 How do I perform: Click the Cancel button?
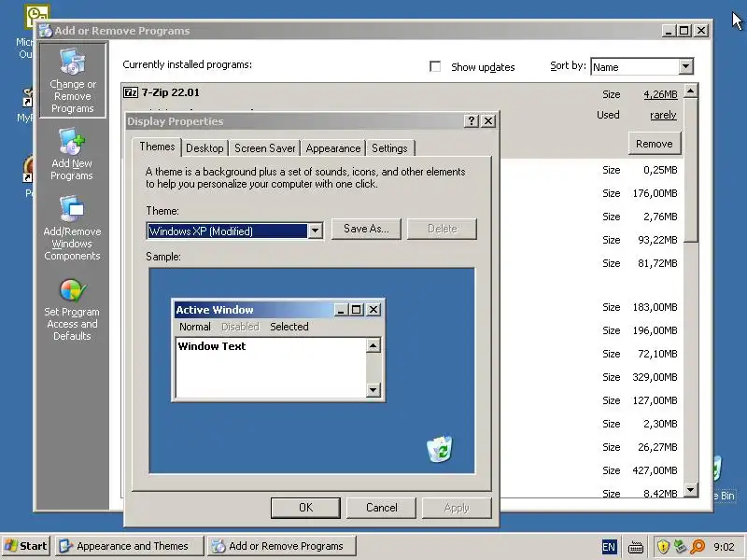pos(381,508)
